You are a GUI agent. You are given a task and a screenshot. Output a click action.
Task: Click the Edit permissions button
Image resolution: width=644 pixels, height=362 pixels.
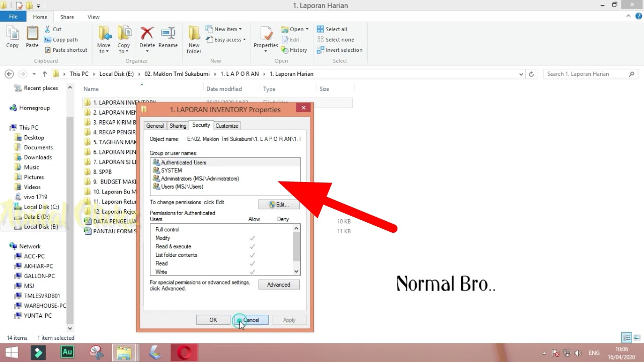click(x=279, y=205)
